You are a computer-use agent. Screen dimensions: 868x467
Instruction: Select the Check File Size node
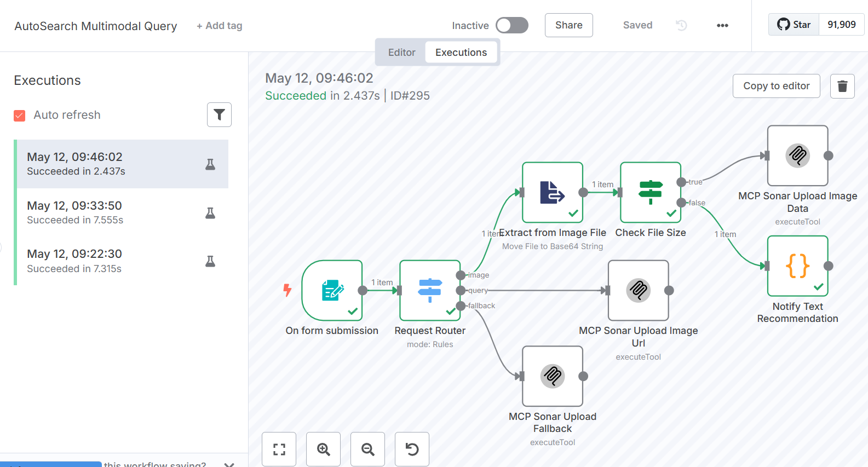pos(651,192)
